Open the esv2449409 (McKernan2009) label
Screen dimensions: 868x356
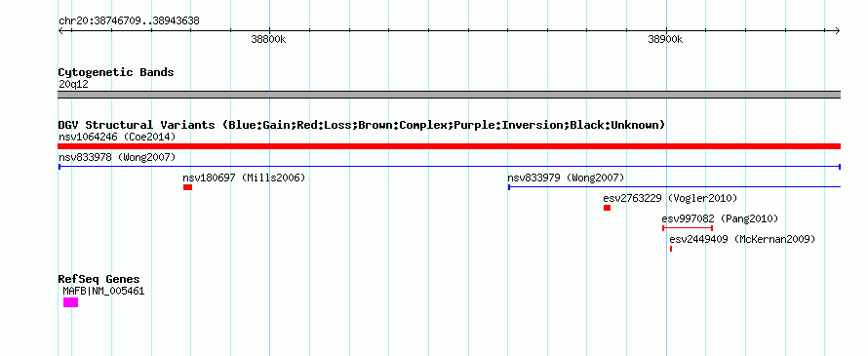[x=742, y=239]
